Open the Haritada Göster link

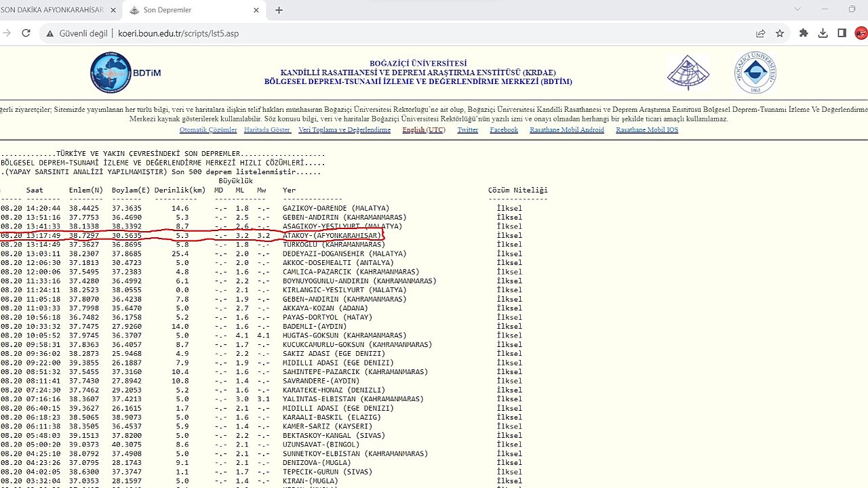coord(267,130)
